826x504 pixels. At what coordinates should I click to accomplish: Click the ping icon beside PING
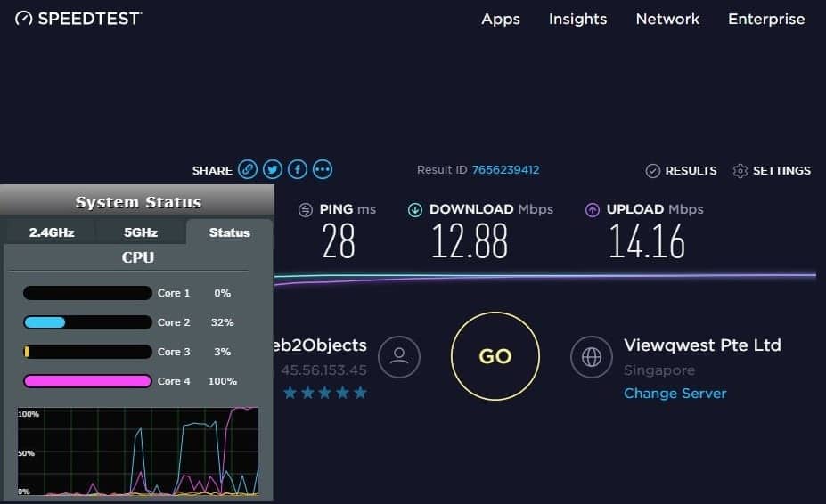[x=306, y=210]
